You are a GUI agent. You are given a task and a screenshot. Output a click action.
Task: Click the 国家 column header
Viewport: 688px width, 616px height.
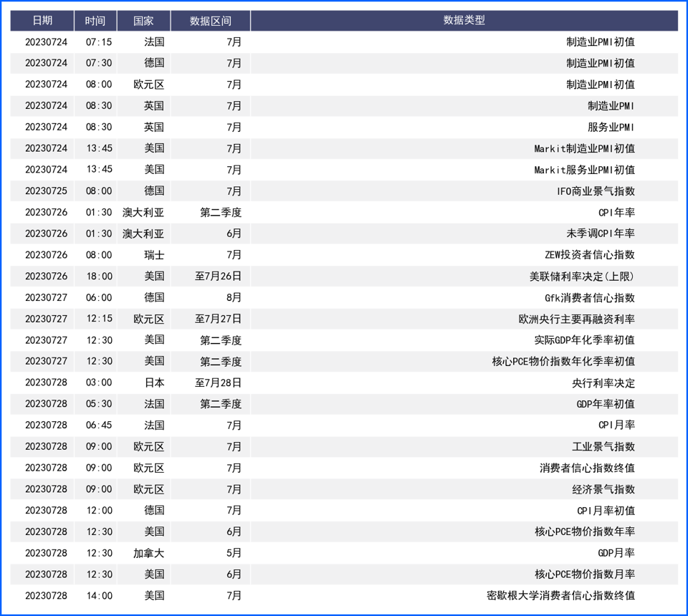(143, 21)
